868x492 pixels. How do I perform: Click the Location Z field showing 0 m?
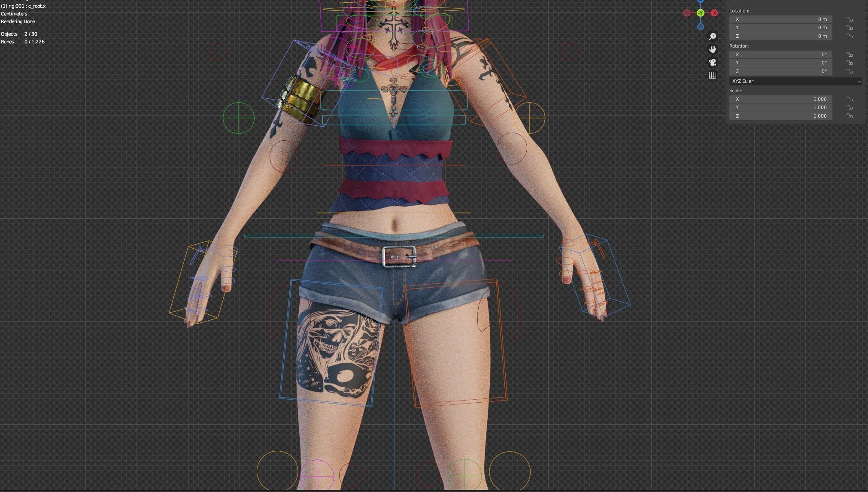(781, 36)
